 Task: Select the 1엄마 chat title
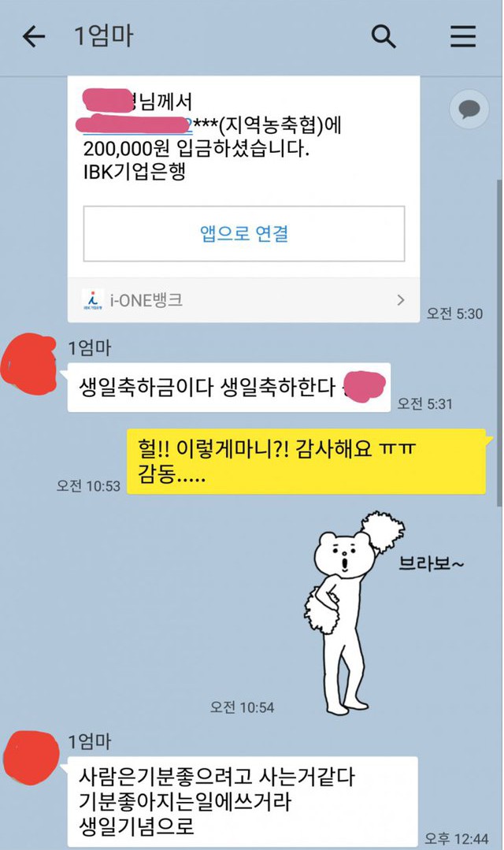103,36
